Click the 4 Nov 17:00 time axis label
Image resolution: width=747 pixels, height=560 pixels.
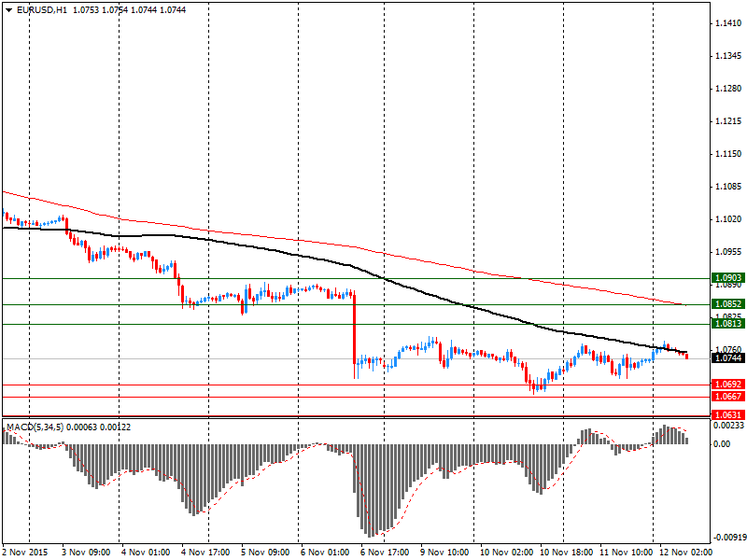tap(205, 553)
